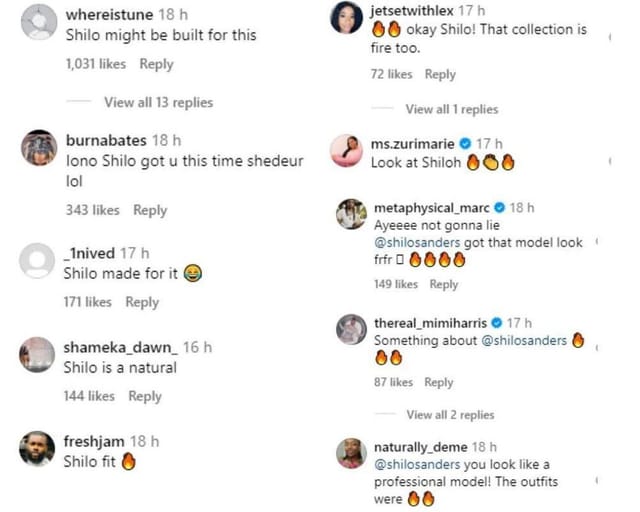This screenshot has height=512, width=640.
Task: Expand View all 13 replies
Action: coord(158,102)
